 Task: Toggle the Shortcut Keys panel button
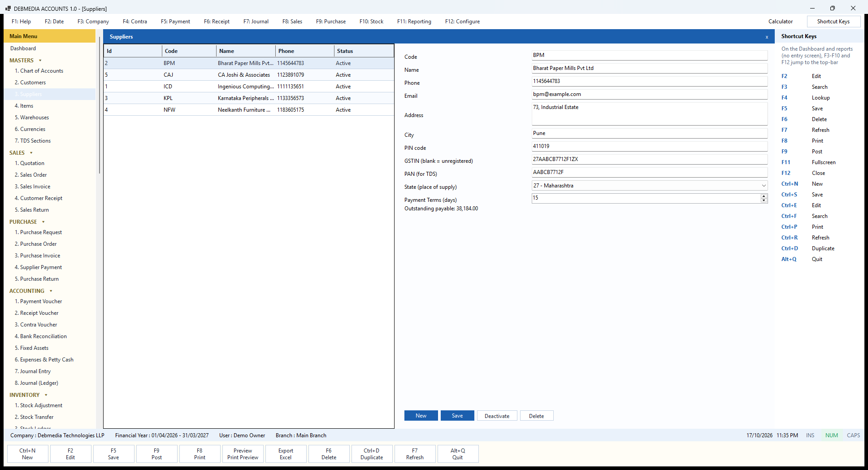click(x=833, y=22)
